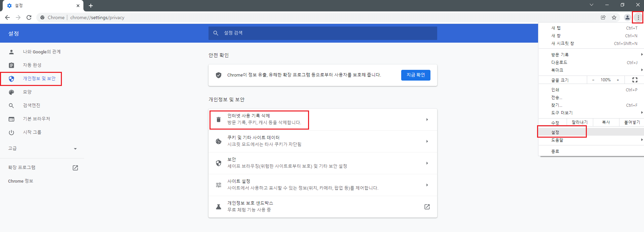Click the 지금 확인 button
644x232 pixels.
(x=416, y=75)
